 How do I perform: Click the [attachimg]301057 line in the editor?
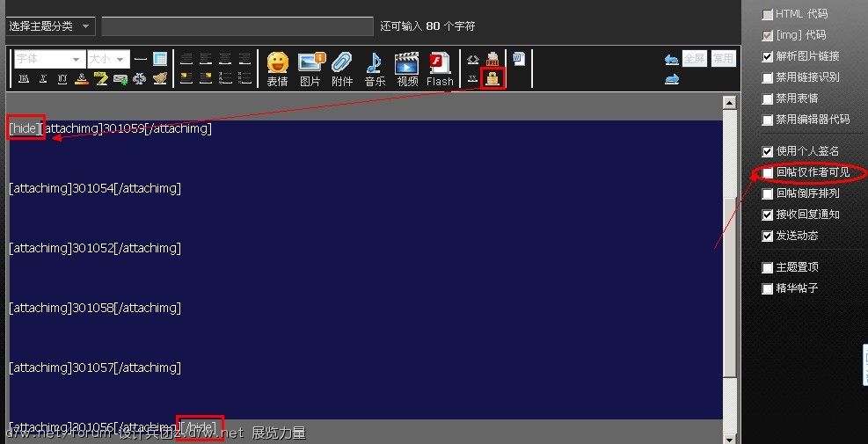(x=95, y=368)
